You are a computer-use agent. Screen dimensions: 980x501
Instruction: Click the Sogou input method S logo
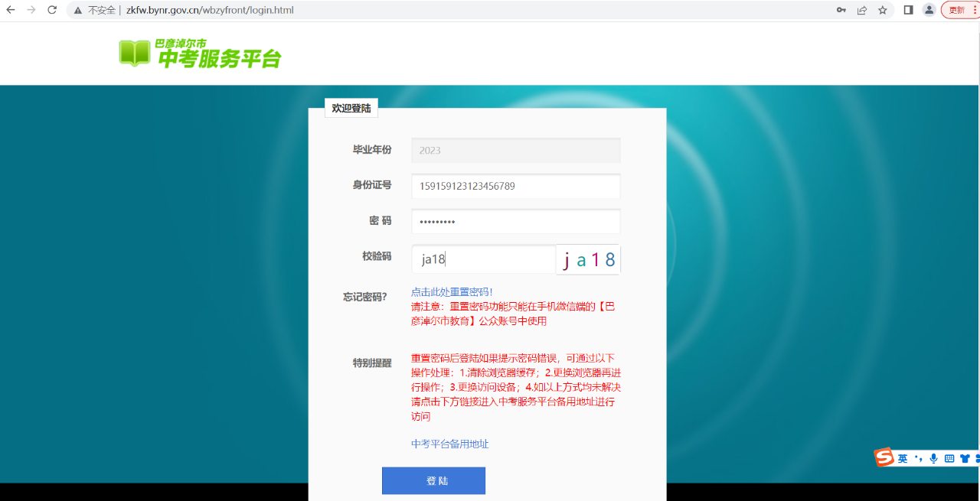click(884, 457)
